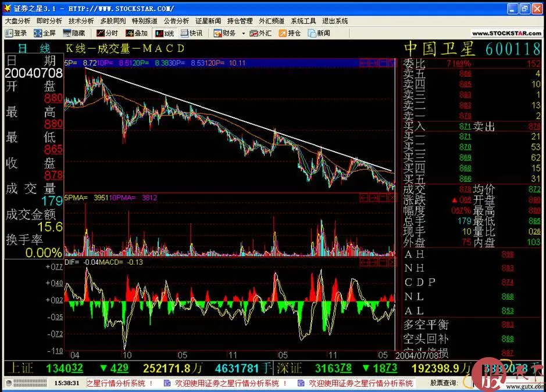Open the 快讯 news flash button

[x=191, y=33]
